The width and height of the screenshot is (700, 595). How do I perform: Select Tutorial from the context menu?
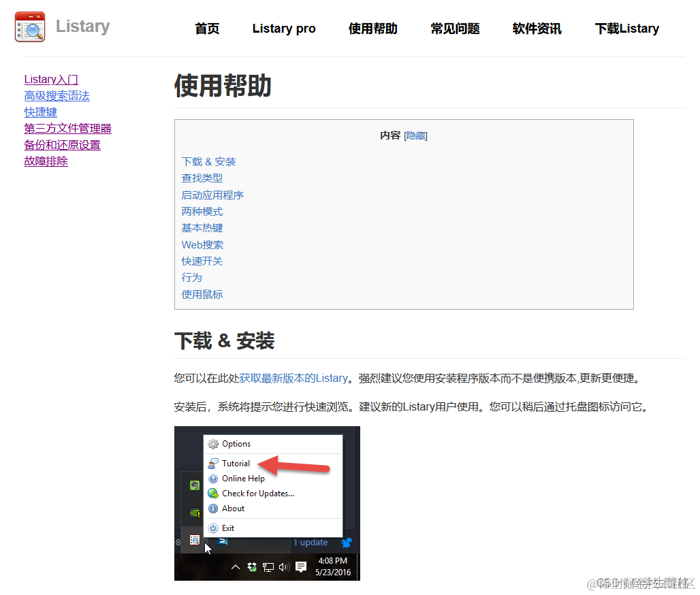(236, 464)
